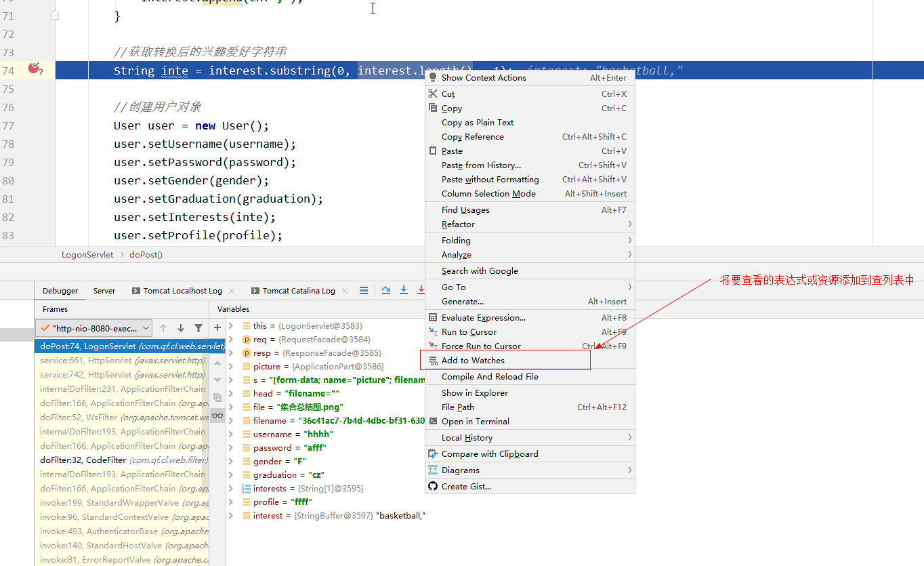Image resolution: width=924 pixels, height=566 pixels.
Task: Open the http-nio-8080-exec thread dropdown
Action: pos(94,328)
